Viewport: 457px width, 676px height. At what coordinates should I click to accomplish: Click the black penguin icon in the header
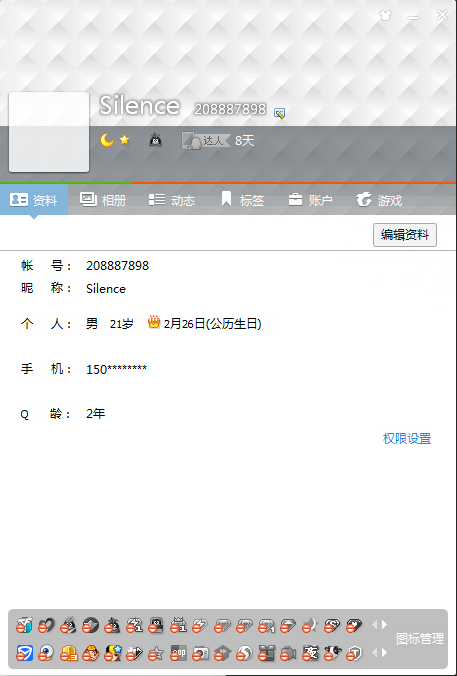[x=156, y=140]
